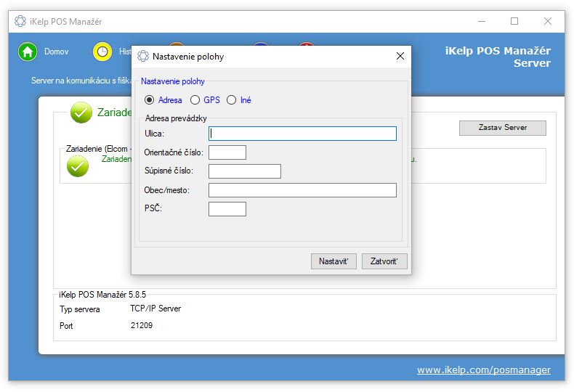Screen dimensions: 574x392
Task: Click the green Home icon
Action: (x=28, y=52)
